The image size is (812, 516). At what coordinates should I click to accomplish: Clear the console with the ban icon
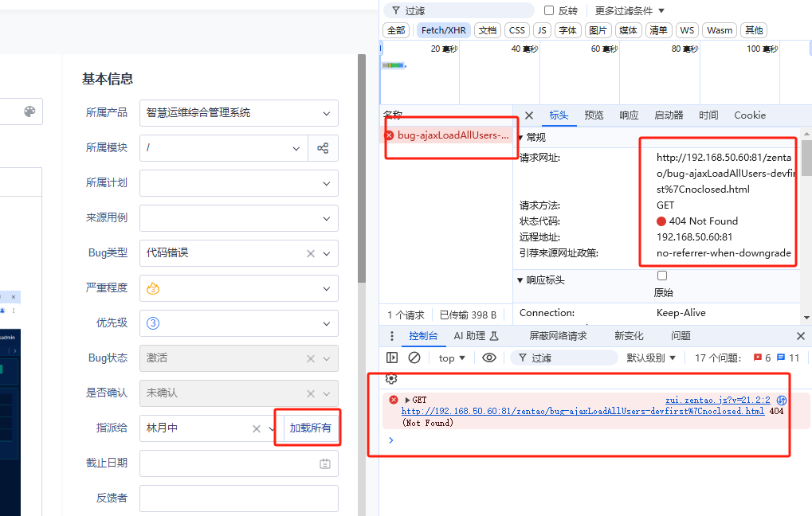(x=414, y=358)
